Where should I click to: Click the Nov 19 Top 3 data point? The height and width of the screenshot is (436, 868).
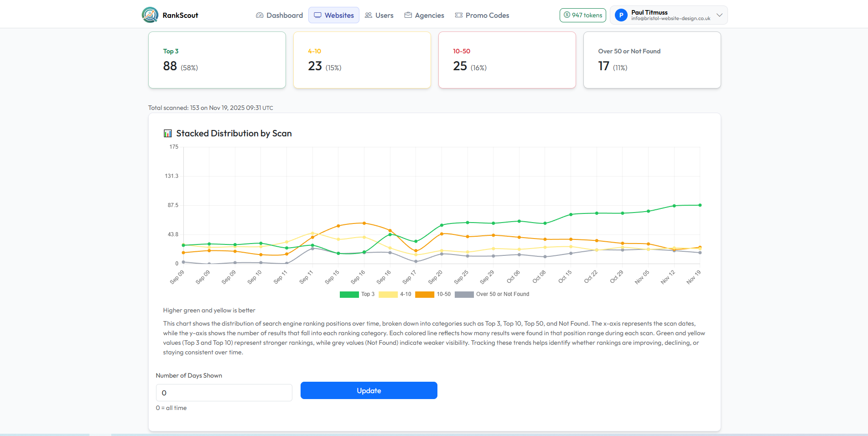click(x=700, y=205)
